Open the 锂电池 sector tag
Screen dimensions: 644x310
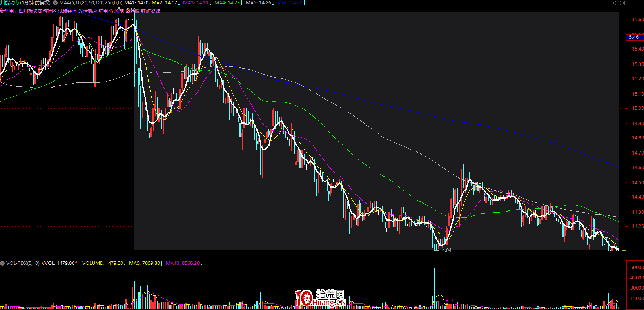pyautogui.click(x=105, y=11)
